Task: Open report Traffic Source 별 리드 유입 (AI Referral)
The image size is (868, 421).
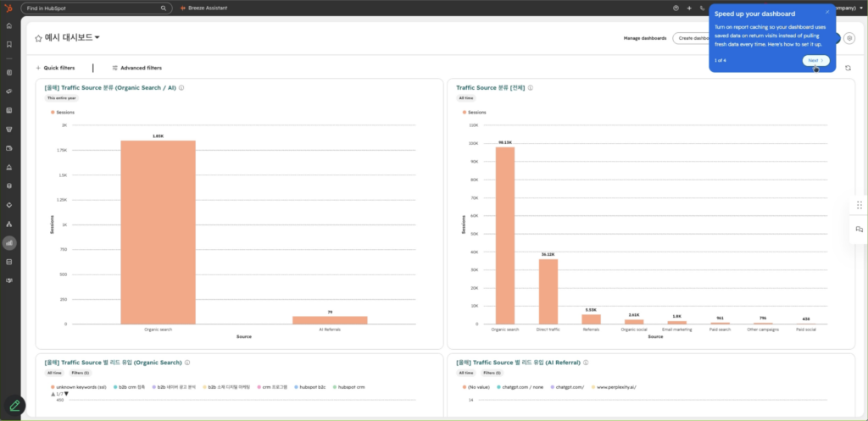Action: click(x=518, y=363)
